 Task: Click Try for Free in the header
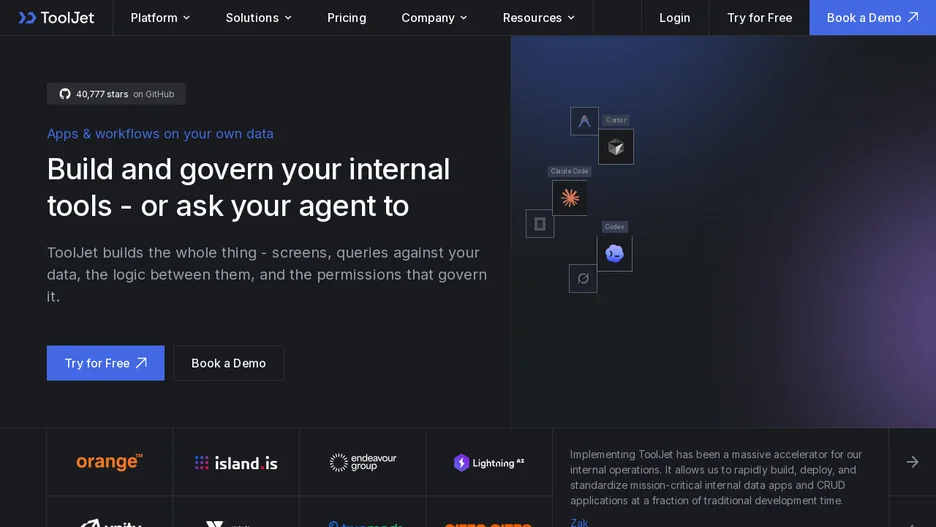point(759,18)
